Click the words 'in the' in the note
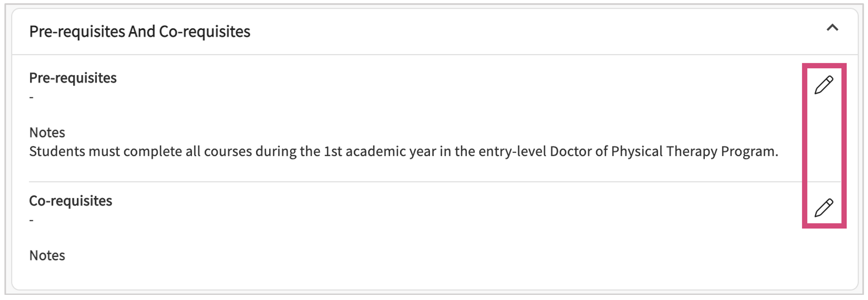 click(457, 152)
